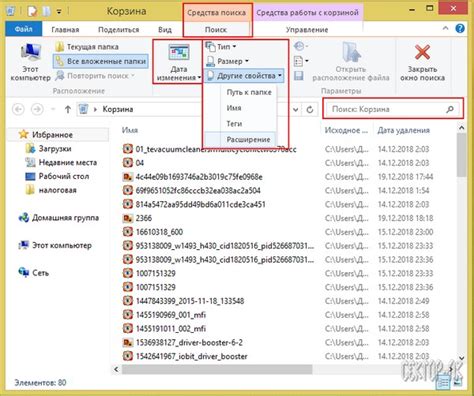Sort by the 'Дата удаления' column header

click(403, 130)
